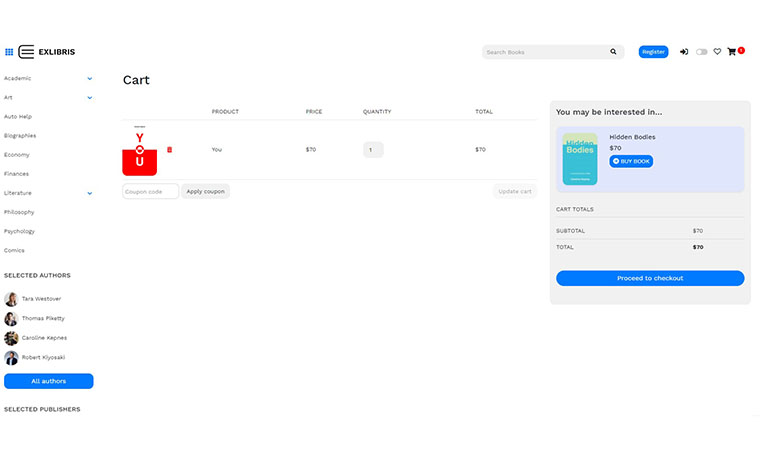This screenshot has height=454, width=760.
Task: Expand the Literature category
Action: click(x=89, y=193)
